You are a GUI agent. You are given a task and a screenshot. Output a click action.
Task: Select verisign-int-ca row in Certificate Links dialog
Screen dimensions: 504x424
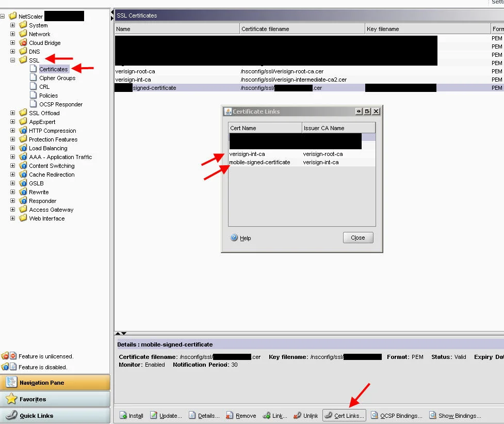click(302, 154)
